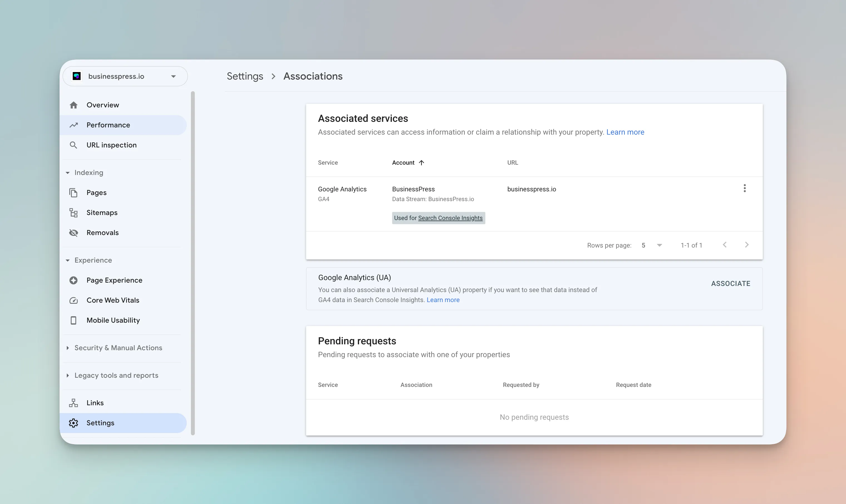This screenshot has width=846, height=504.
Task: Click the ASSOCIATE button for Google Analytics (UA)
Action: pyautogui.click(x=731, y=284)
